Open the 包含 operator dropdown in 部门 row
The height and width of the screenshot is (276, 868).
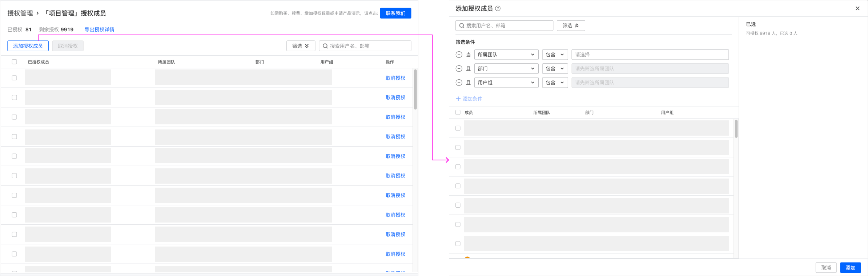coord(555,68)
